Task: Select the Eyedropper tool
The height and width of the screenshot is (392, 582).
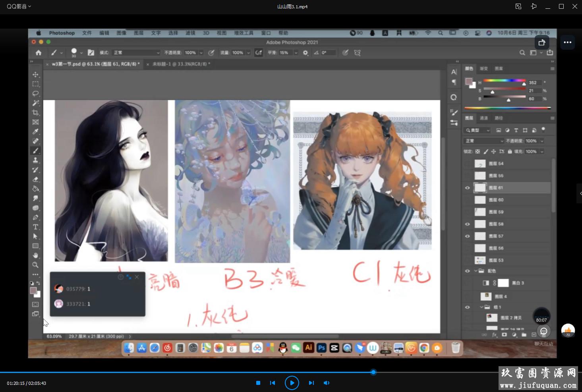Action: click(x=36, y=132)
